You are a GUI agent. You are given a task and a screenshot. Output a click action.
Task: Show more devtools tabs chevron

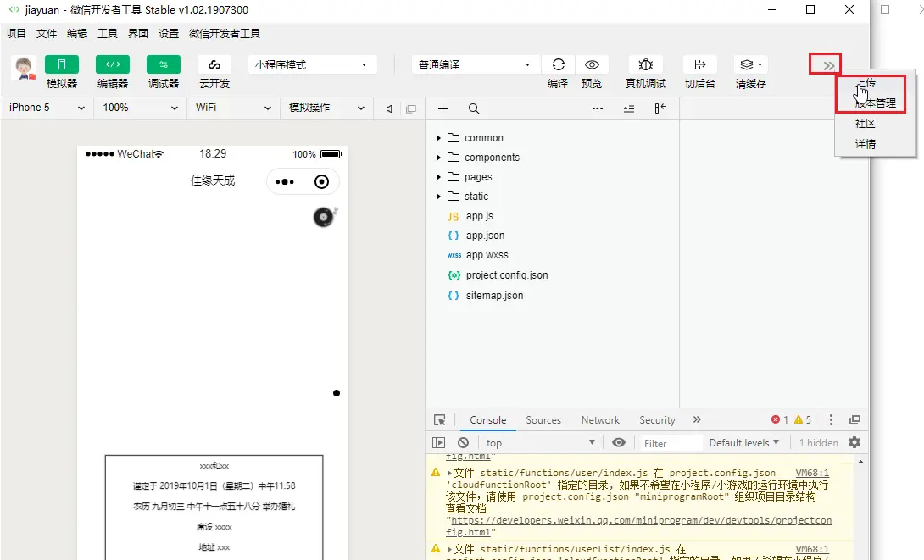tap(697, 419)
